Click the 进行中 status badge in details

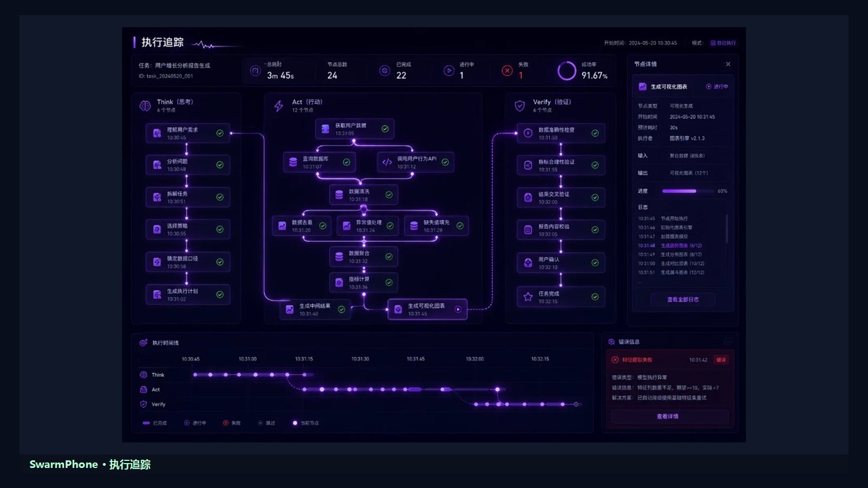tap(717, 87)
